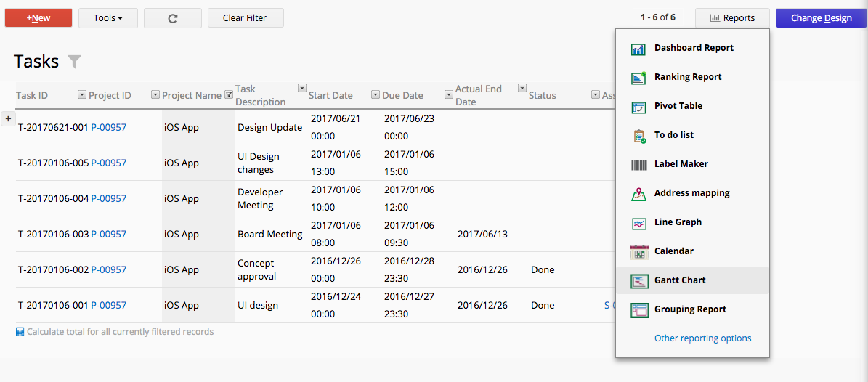Click the 1 - 6 of 6 record count
Screen dimensions: 868x382
point(657,17)
